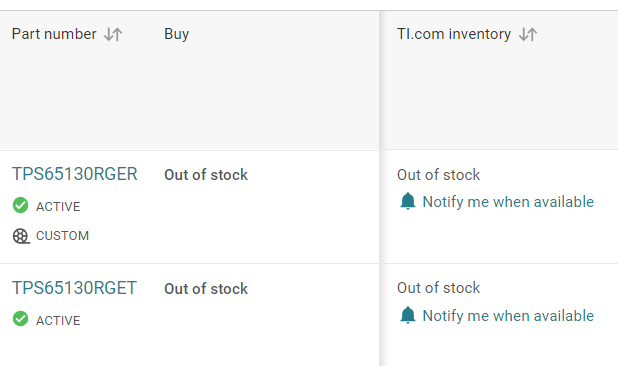Click the Buy column header

click(177, 34)
